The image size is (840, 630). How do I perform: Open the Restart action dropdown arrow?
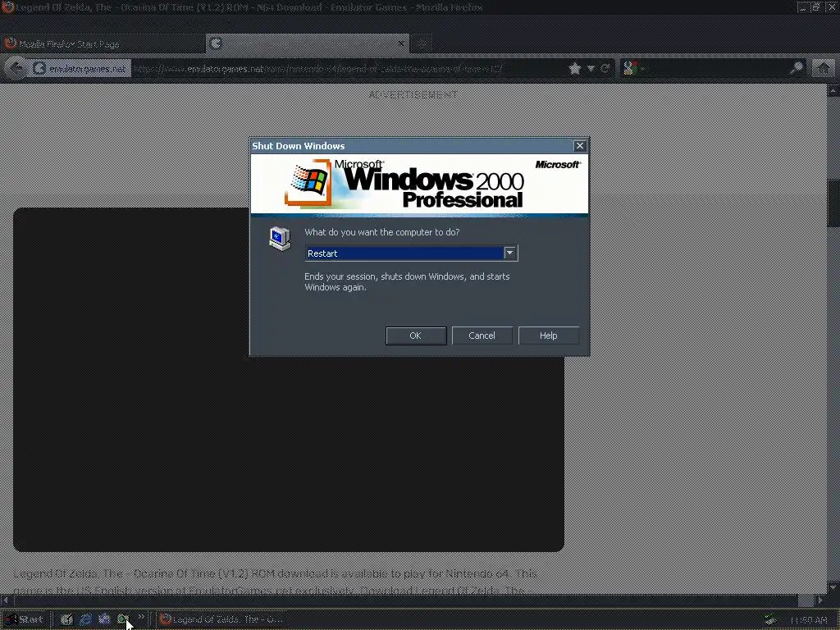pos(510,253)
